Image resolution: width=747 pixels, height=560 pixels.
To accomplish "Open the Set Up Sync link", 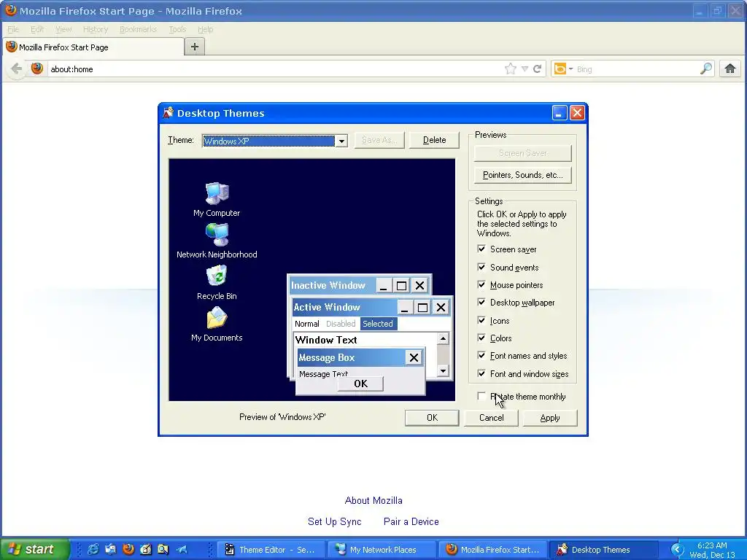I will point(334,521).
